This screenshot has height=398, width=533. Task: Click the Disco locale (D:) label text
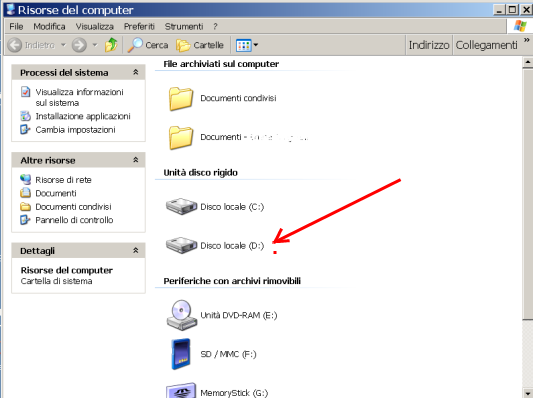pos(232,246)
